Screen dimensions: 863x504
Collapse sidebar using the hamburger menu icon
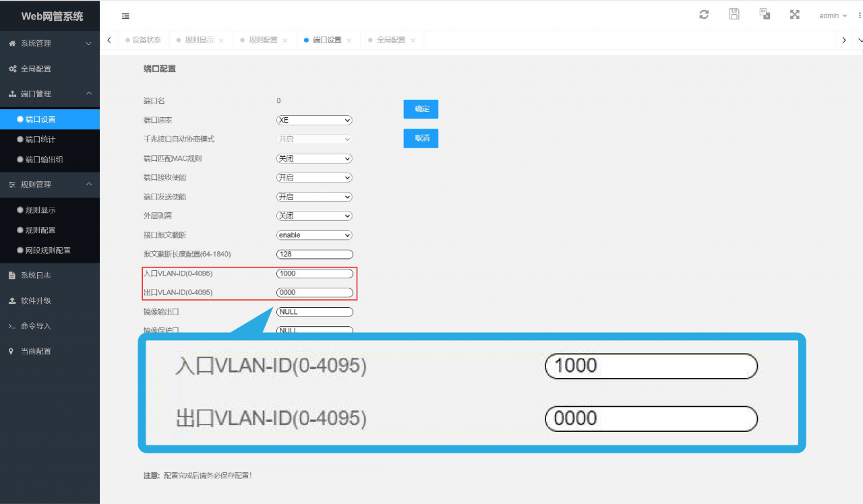tap(125, 16)
